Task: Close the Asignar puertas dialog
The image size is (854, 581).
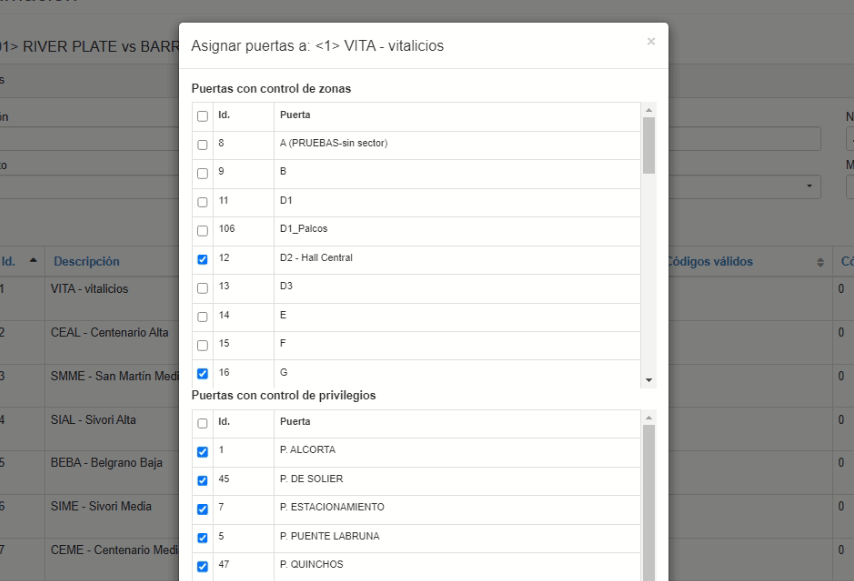Action: coord(651,41)
